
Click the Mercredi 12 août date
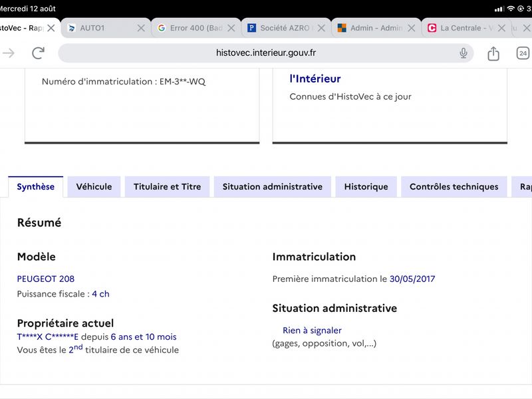pyautogui.click(x=27, y=9)
